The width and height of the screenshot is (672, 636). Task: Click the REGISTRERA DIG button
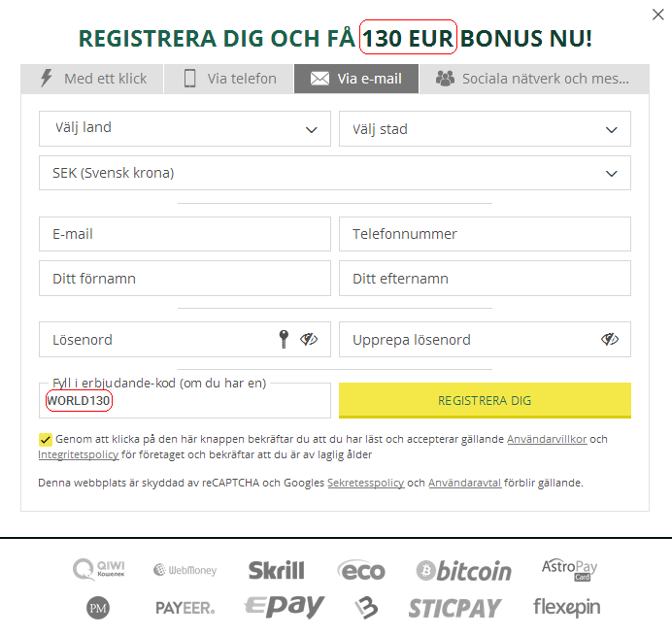[x=485, y=400]
